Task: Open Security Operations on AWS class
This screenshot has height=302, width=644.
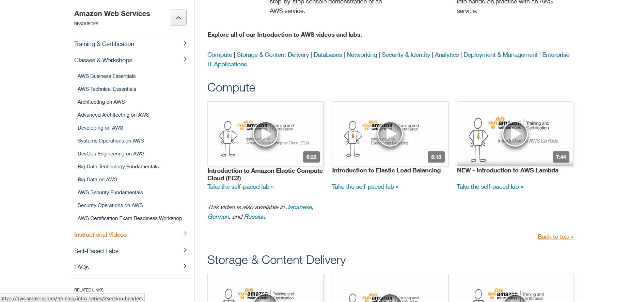Action: click(x=110, y=205)
